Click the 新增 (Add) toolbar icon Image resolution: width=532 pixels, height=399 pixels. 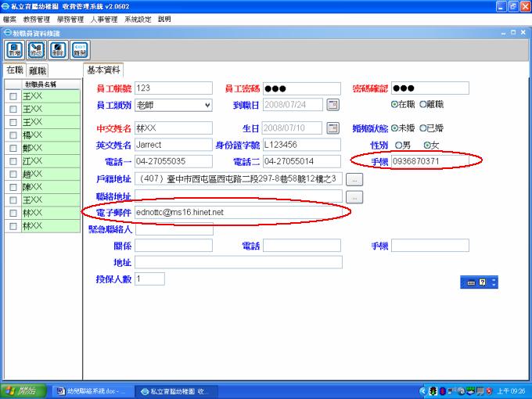14,50
